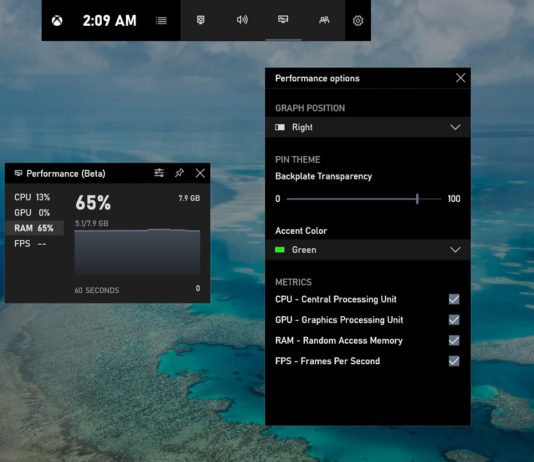Open the Graph Position dropdown set to Right
534x462 pixels.
tap(368, 127)
